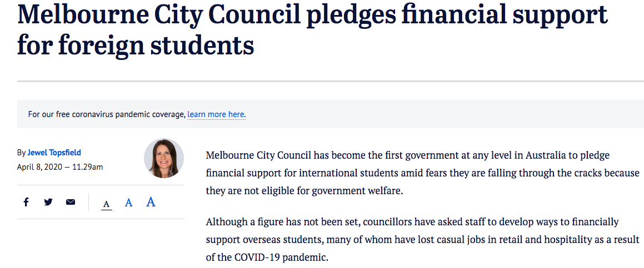Share the article on Facebook
644x268 pixels.
26,202
